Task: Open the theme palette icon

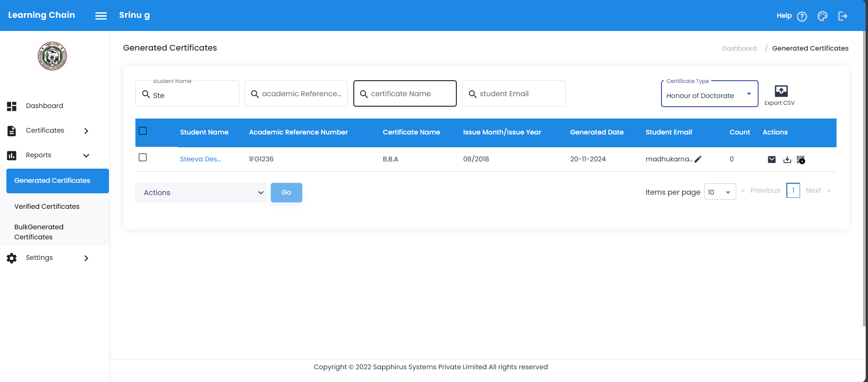Action: click(822, 16)
